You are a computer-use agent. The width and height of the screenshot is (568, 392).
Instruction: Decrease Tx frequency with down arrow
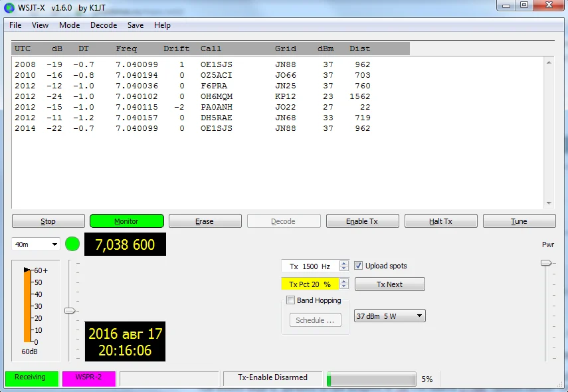coord(344,268)
